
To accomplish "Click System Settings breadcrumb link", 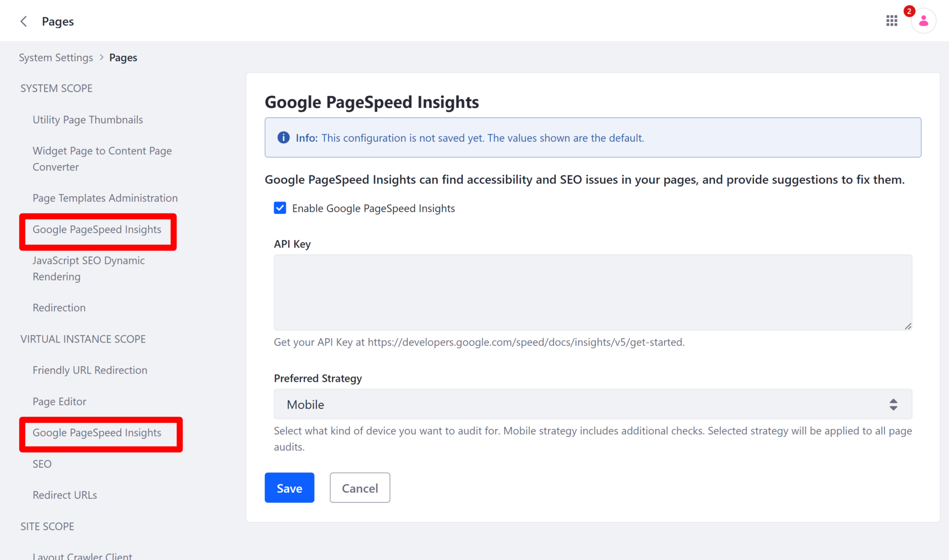I will tap(56, 57).
